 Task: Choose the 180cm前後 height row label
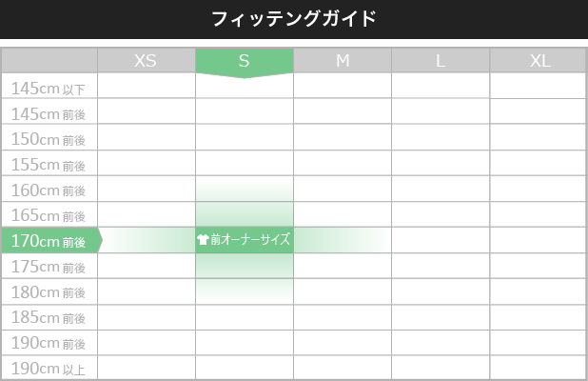click(49, 291)
